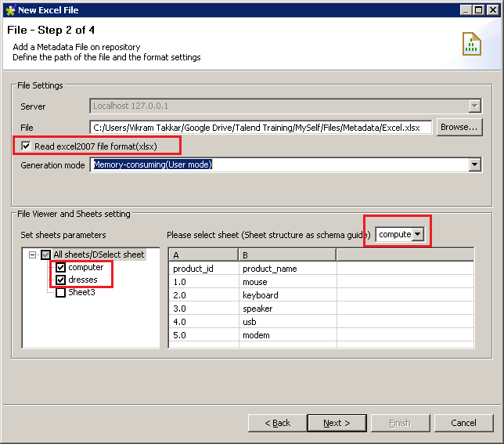The width and height of the screenshot is (504, 444).
Task: Minimize the New Excel File window
Action: click(x=466, y=10)
